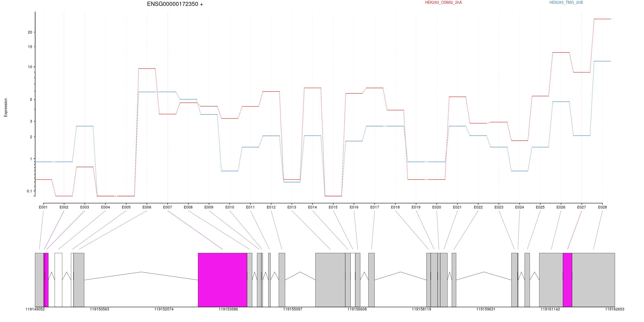This screenshot has height=322, width=644.
Task: Click the E006 exon label
Action: click(147, 207)
